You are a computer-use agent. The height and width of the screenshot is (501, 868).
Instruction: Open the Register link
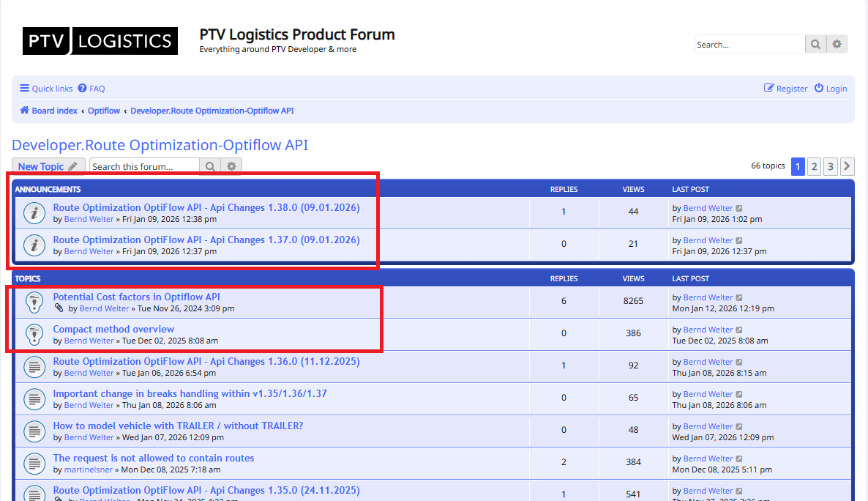[x=786, y=89]
